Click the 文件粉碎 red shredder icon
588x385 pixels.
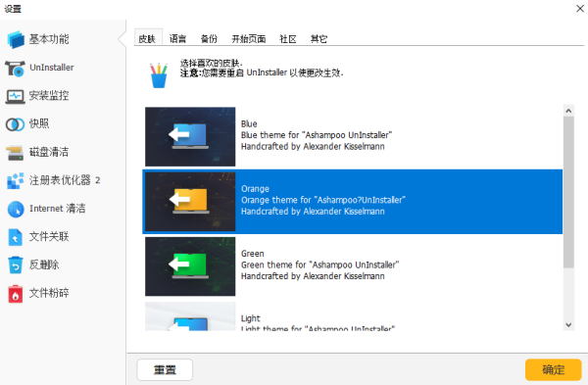click(x=16, y=294)
